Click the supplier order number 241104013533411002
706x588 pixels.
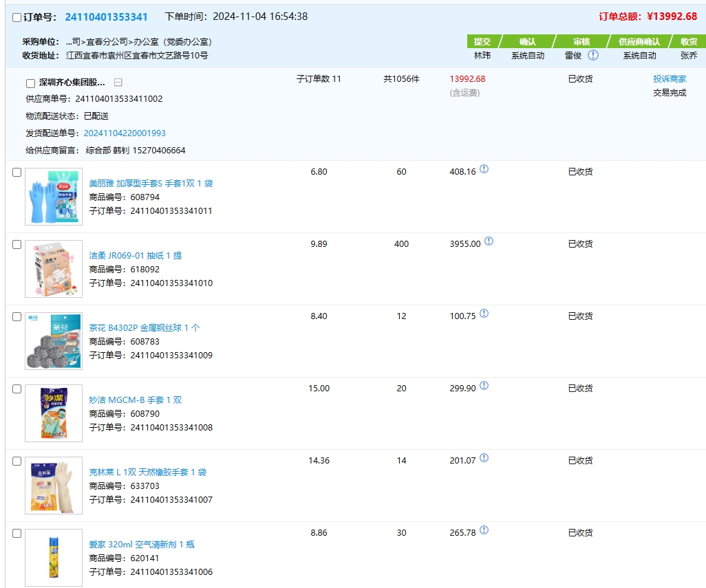click(119, 99)
